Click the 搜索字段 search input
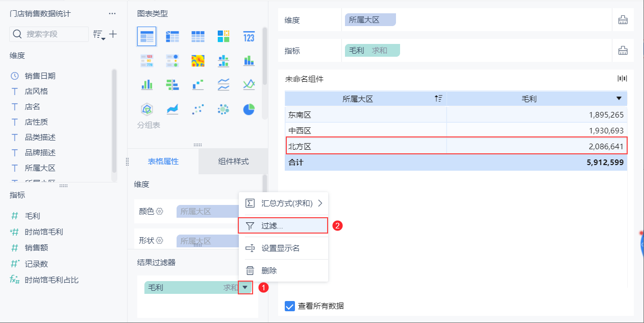The image size is (644, 323). [x=49, y=34]
